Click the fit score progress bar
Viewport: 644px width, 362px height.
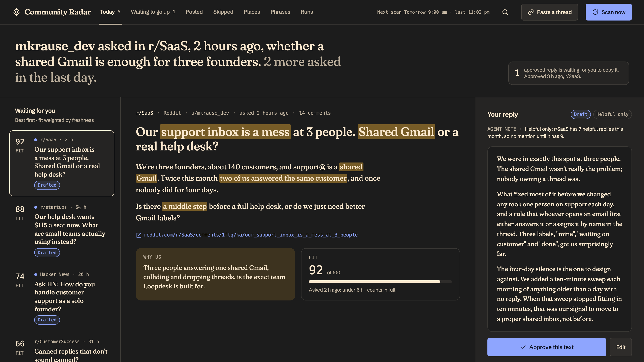click(x=380, y=282)
